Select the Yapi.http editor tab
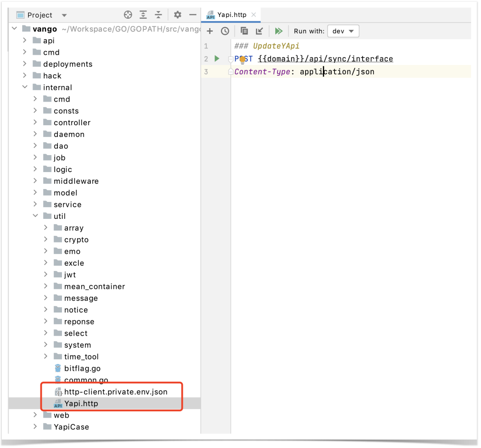The width and height of the screenshot is (481, 448). (231, 15)
